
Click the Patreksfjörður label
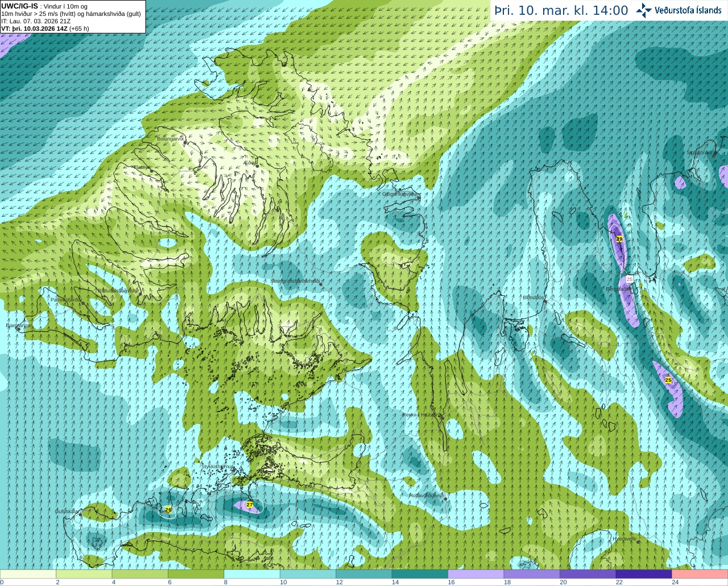coord(66,299)
